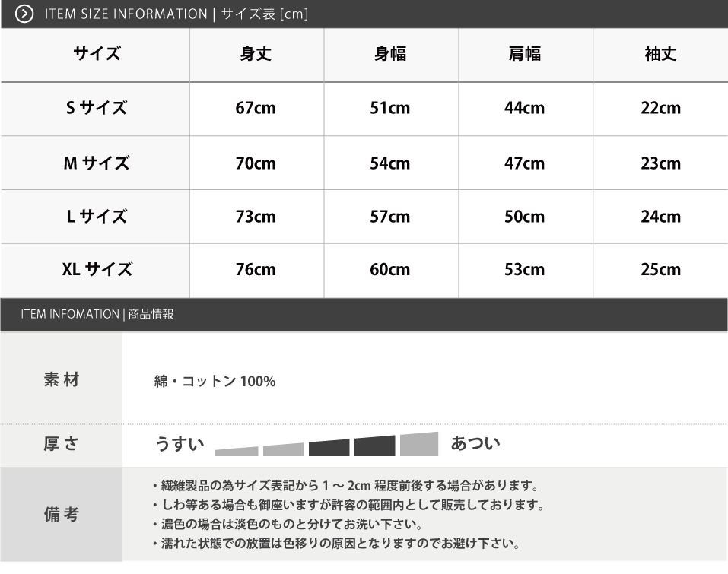Click the 25cm sleeve length cell
728x574 pixels.
pos(661,270)
